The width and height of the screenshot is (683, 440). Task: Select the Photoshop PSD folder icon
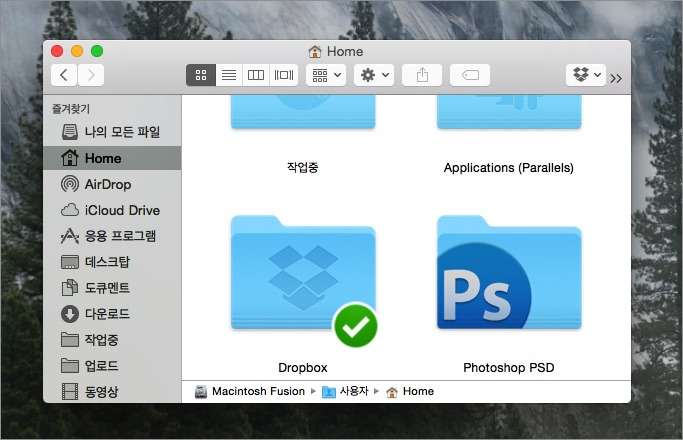click(x=509, y=273)
